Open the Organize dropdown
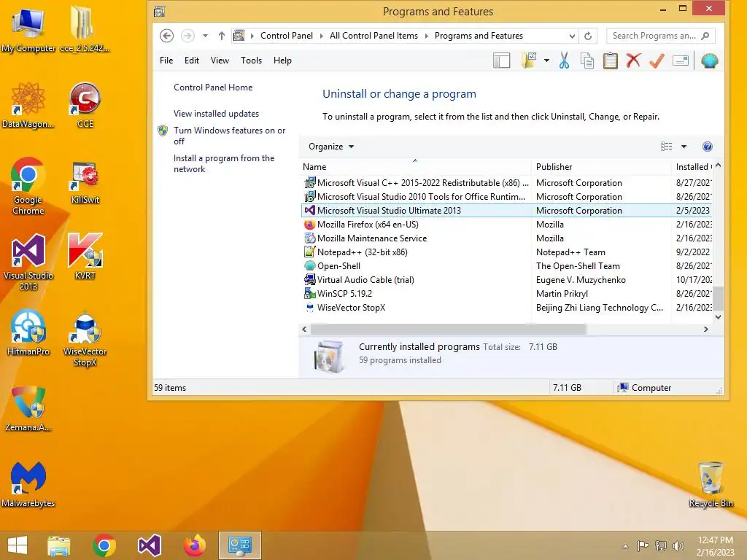 pyautogui.click(x=331, y=147)
